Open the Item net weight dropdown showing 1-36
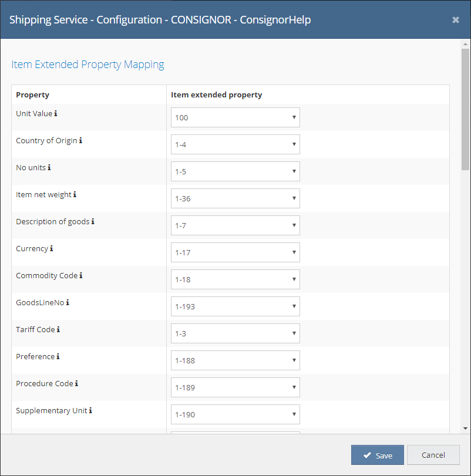The width and height of the screenshot is (471, 476). coord(235,198)
